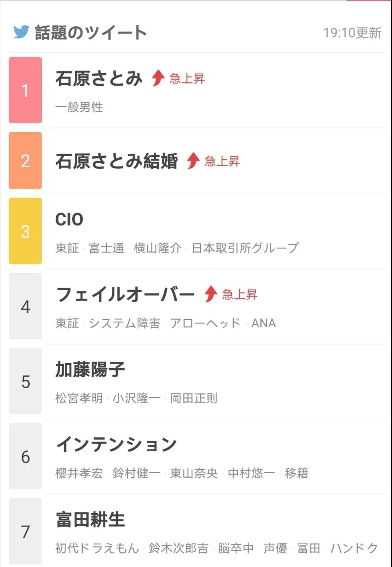Select related keyword 櫻井孝宏
This screenshot has width=392, height=567.
79,473
